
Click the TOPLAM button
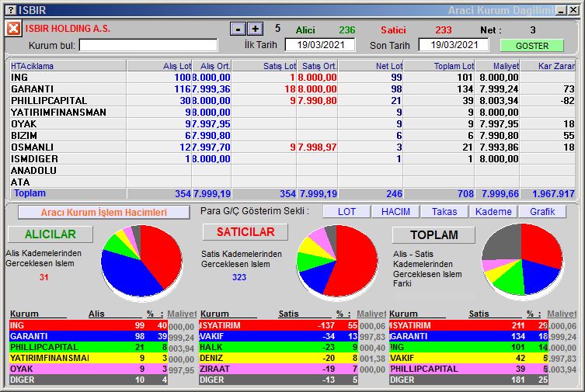(434, 234)
